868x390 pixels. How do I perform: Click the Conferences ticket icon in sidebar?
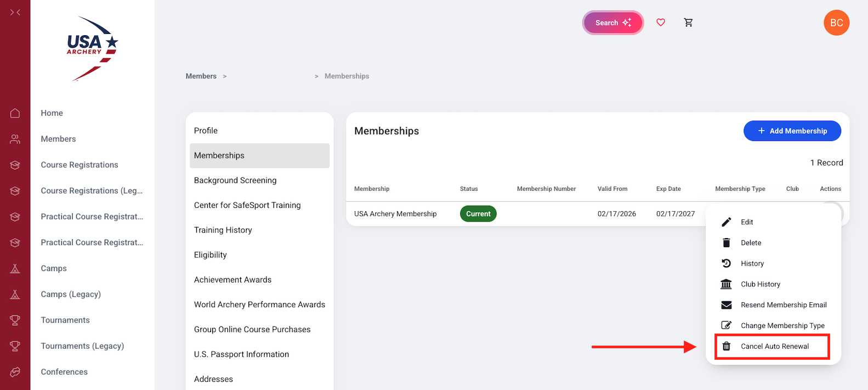(x=15, y=372)
